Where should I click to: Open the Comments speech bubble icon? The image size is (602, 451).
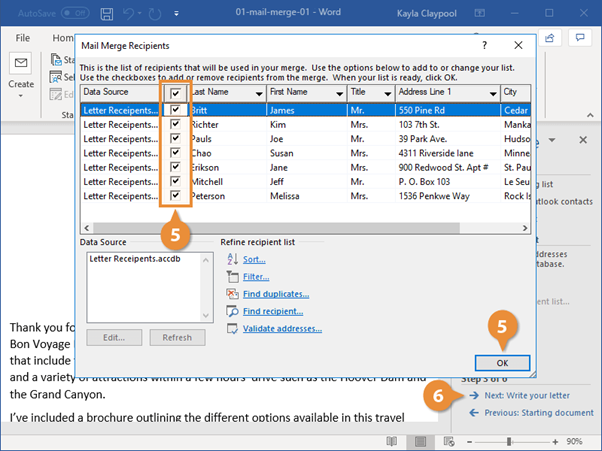[580, 38]
